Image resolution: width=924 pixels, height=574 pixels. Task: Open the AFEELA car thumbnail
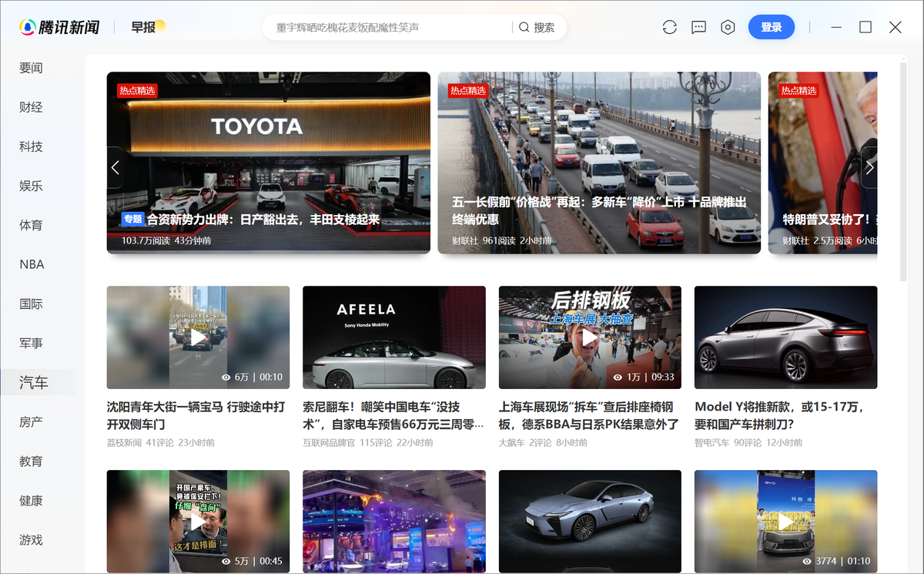(x=394, y=337)
